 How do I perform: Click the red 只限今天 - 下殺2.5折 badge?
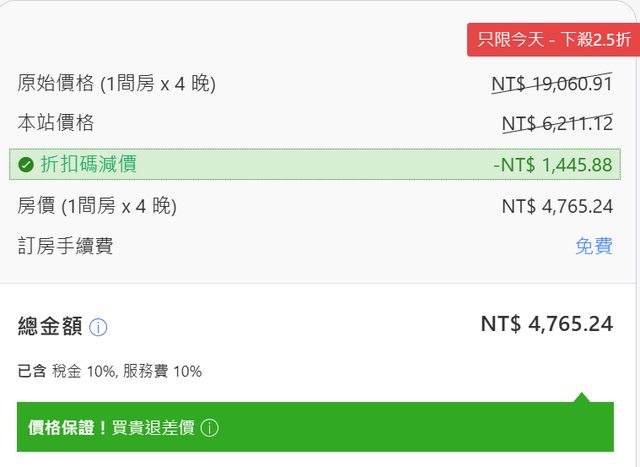click(x=553, y=40)
